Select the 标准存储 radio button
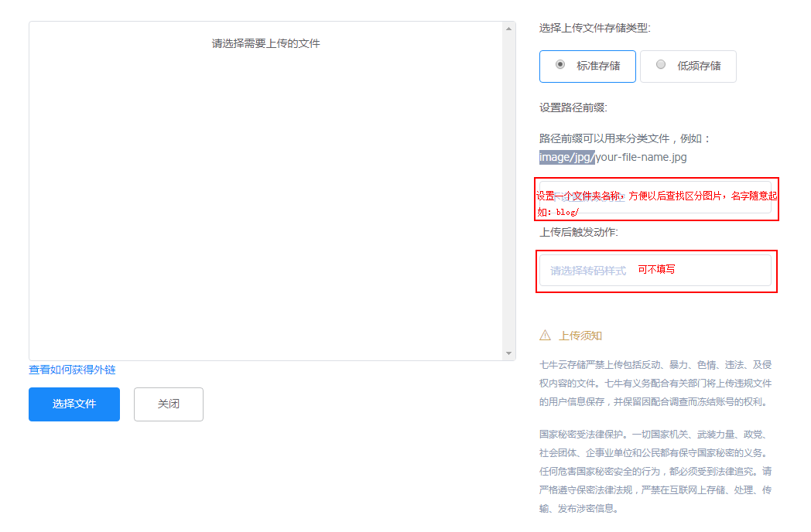Screen dimensions: 811x532 pyautogui.click(x=560, y=65)
